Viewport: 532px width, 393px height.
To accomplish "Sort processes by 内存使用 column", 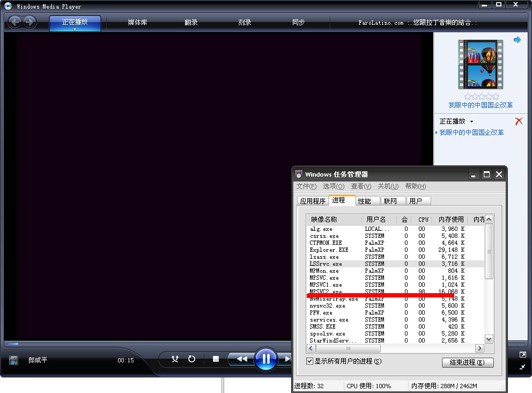I will point(450,220).
